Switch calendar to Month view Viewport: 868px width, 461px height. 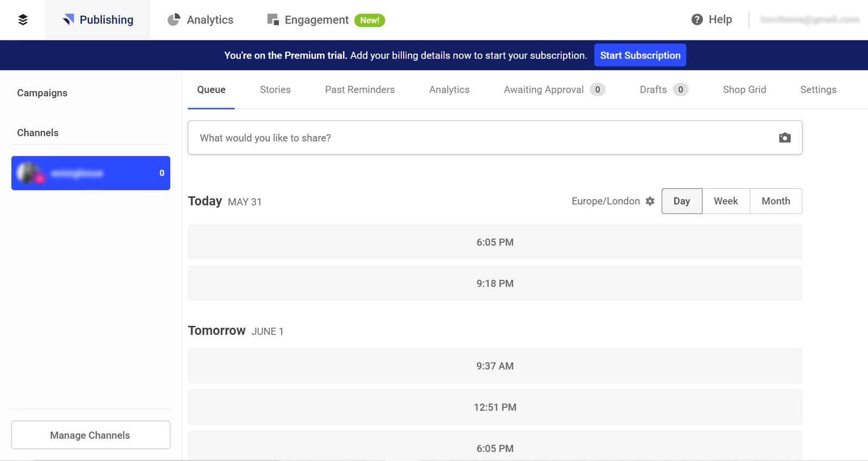pyautogui.click(x=775, y=201)
